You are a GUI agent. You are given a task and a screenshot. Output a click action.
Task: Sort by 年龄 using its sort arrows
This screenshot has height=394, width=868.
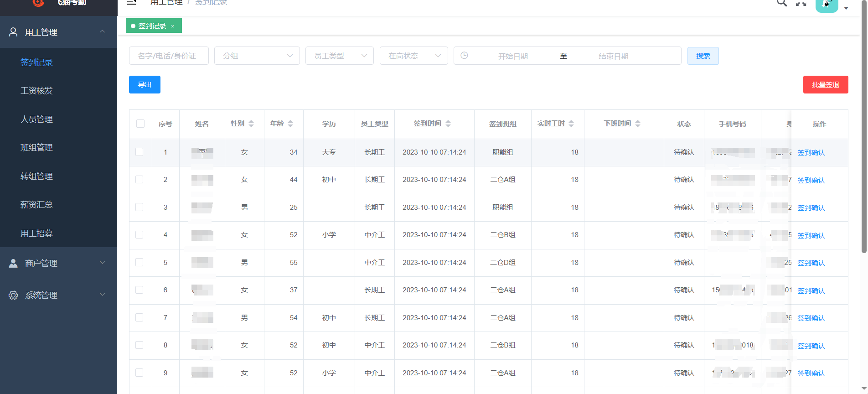290,124
